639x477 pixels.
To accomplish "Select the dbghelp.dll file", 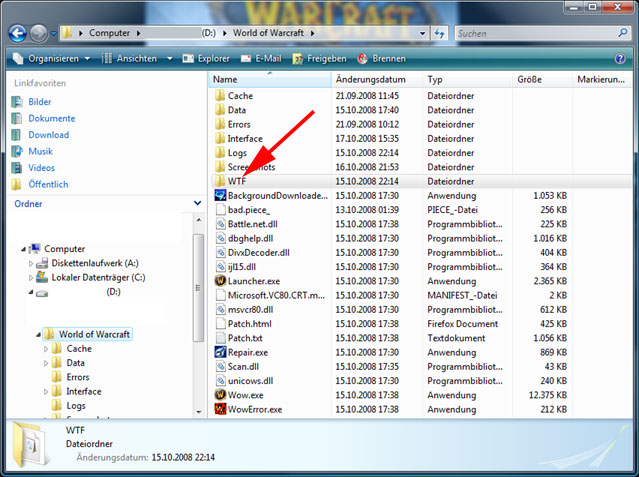I will (251, 238).
